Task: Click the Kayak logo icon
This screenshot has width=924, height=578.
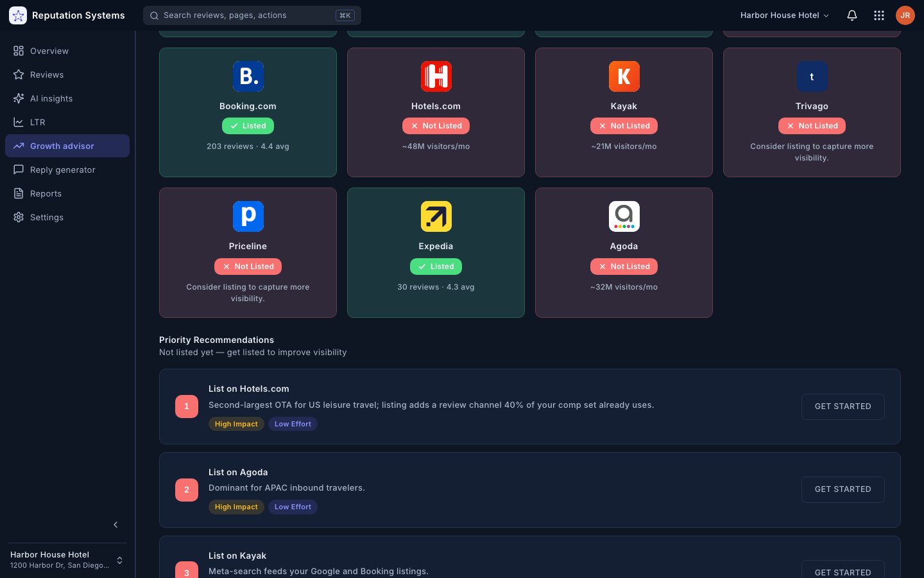Action: tap(624, 76)
